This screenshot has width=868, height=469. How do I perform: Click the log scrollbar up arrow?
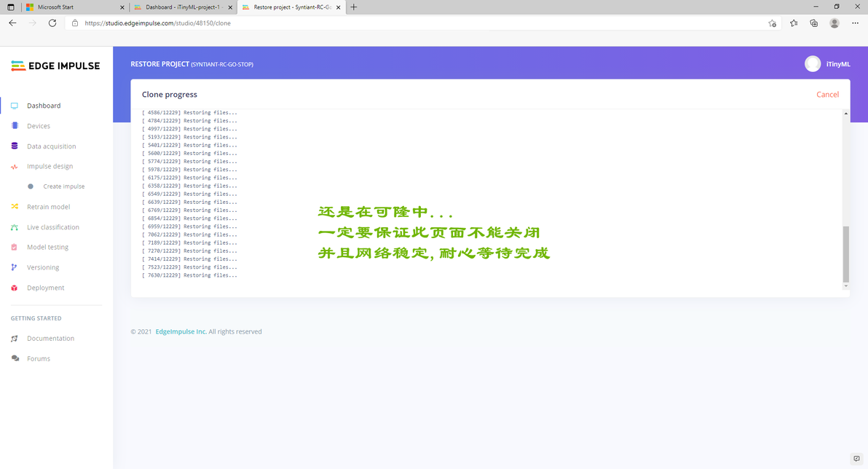[x=846, y=114]
